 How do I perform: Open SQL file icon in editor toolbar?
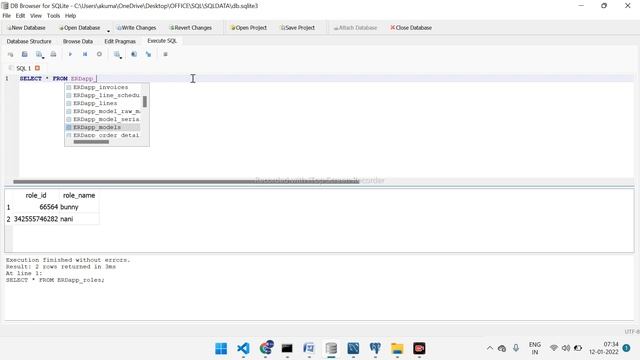click(x=24, y=54)
